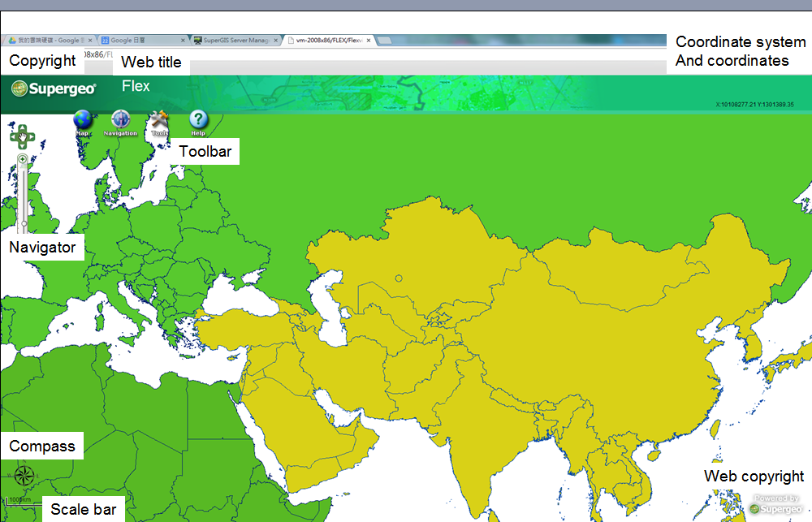Viewport: 812px width, 522px height.
Task: Click the Powered by Supergeo link
Action: 775,504
